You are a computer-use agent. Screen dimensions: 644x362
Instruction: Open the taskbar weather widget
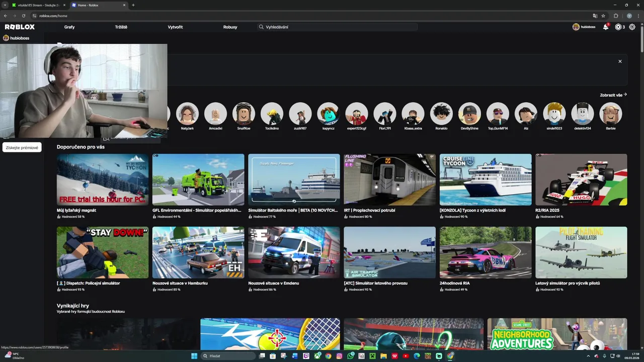pos(15,356)
